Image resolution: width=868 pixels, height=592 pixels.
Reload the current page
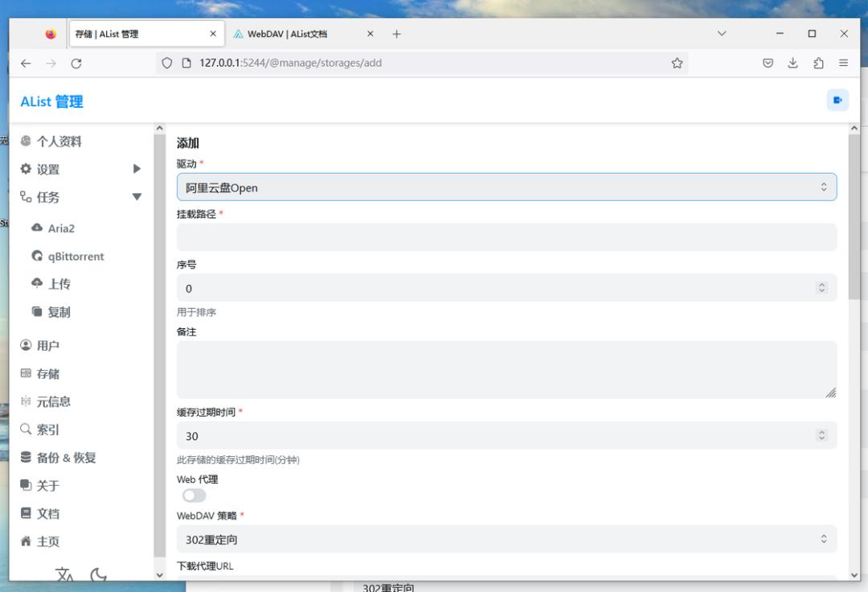pos(76,63)
